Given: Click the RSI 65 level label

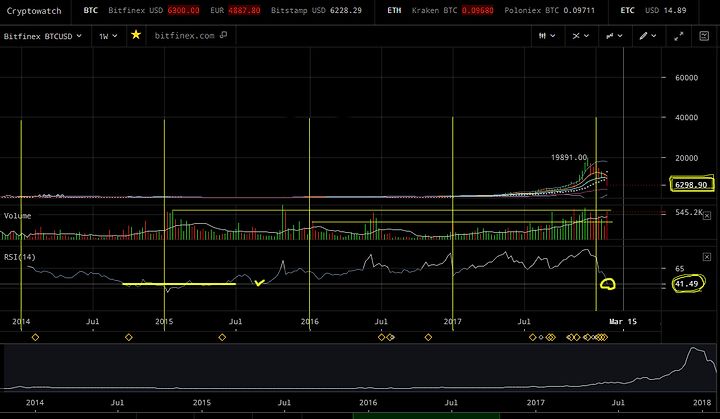Looking at the screenshot, I should point(680,268).
